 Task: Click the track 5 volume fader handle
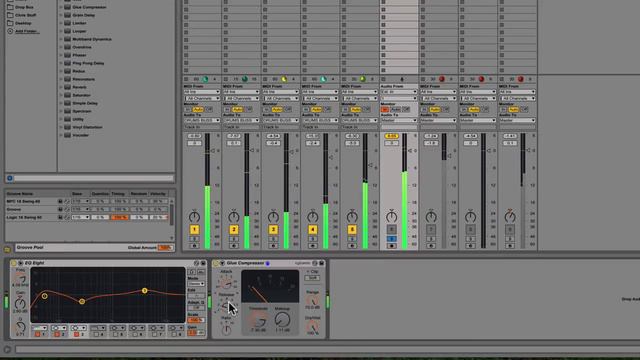pyautogui.click(x=370, y=165)
